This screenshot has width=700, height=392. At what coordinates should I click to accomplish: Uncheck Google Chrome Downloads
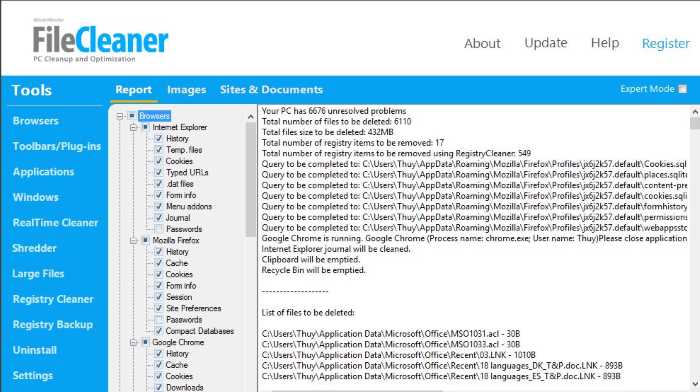[158, 388]
